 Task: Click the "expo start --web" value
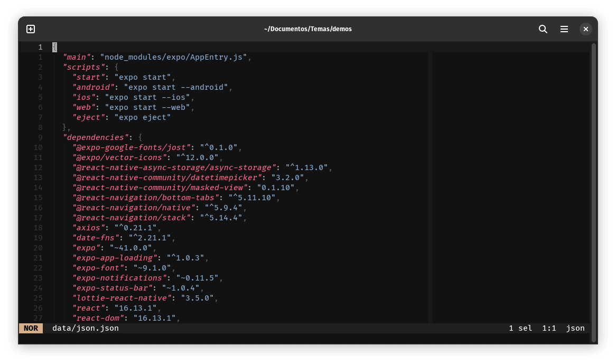tap(147, 107)
